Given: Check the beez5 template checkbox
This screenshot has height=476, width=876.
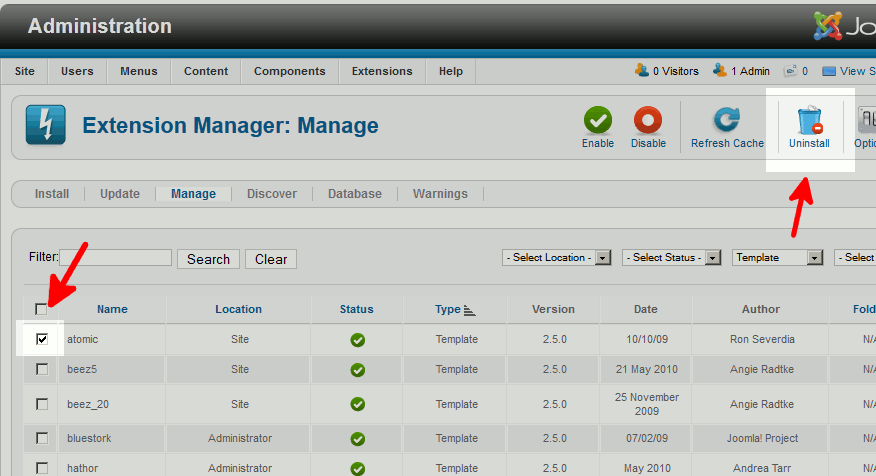Looking at the screenshot, I should point(42,370).
